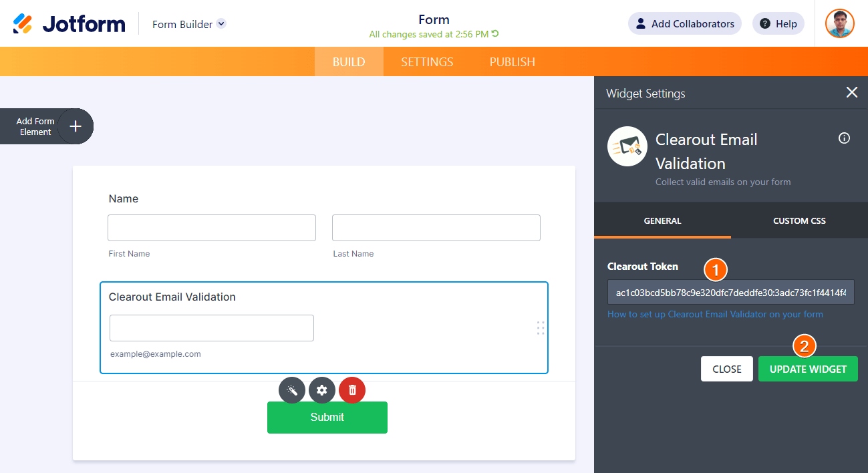
Task: Switch to the BUILD tab
Action: pos(349,61)
